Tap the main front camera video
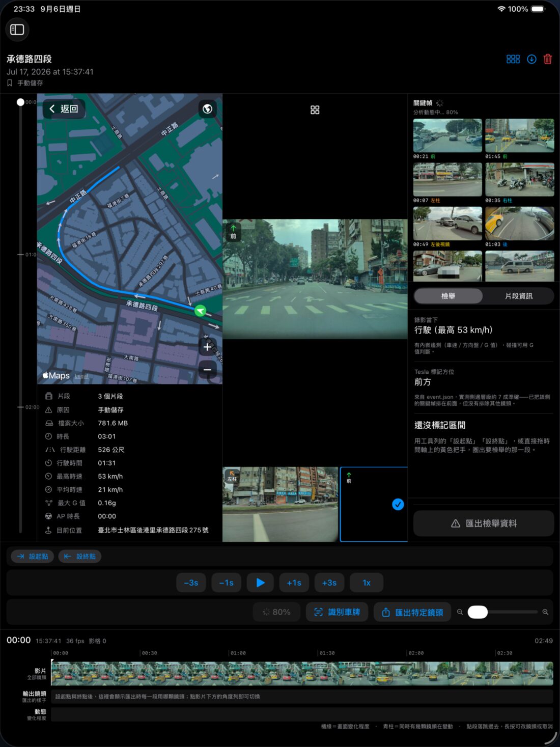Screen dimensions: 560x747 coord(315,279)
